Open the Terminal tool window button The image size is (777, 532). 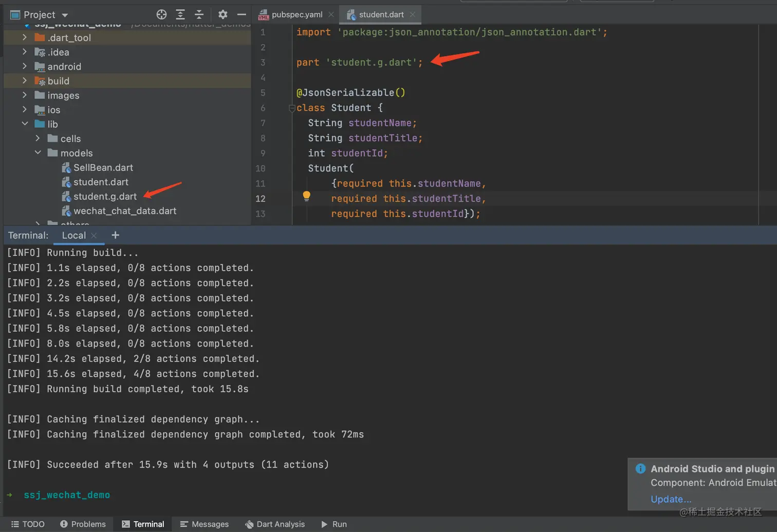pos(143,524)
